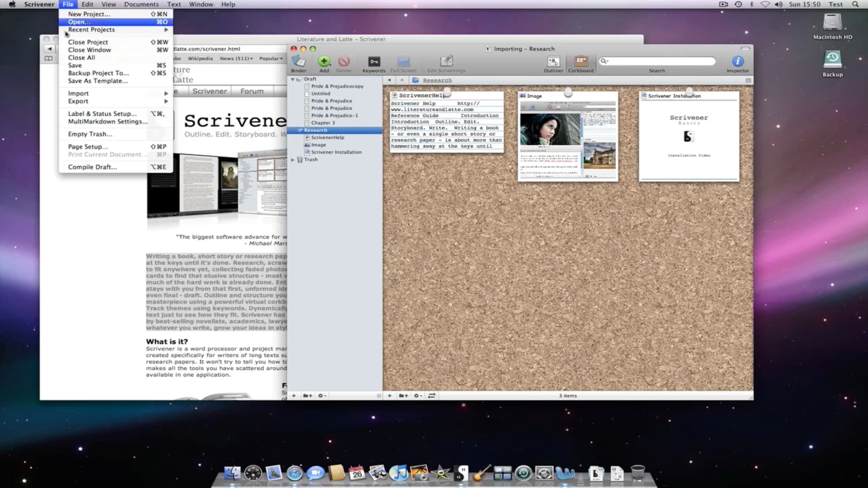Viewport: 868px width, 488px height.
Task: Select the Untitled document in the binder
Action: (321, 94)
